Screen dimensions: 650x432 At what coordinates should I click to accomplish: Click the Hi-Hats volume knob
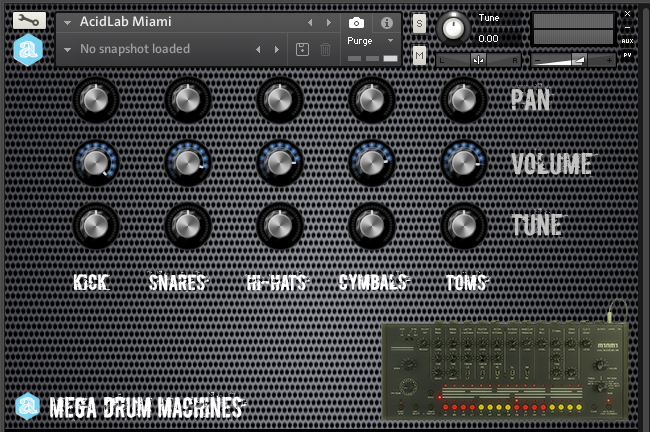pyautogui.click(x=280, y=163)
